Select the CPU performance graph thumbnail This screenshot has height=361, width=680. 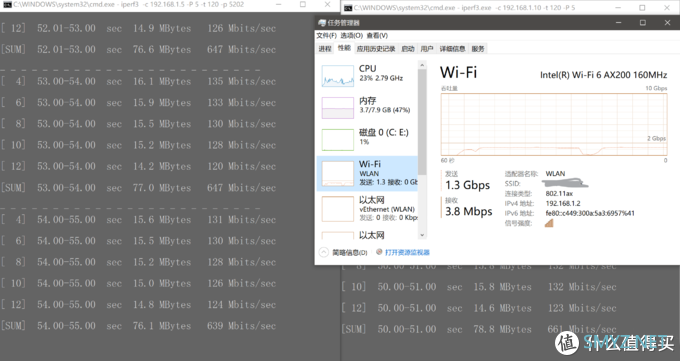pyautogui.click(x=337, y=76)
